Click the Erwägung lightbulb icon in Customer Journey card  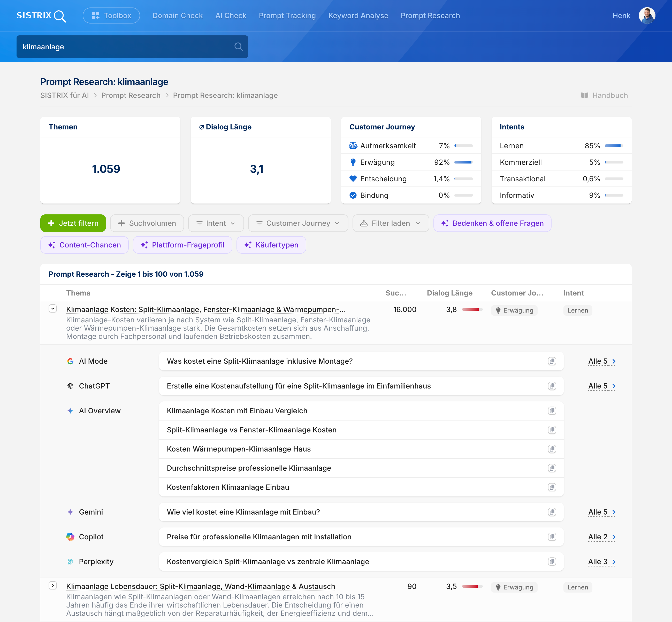point(353,162)
